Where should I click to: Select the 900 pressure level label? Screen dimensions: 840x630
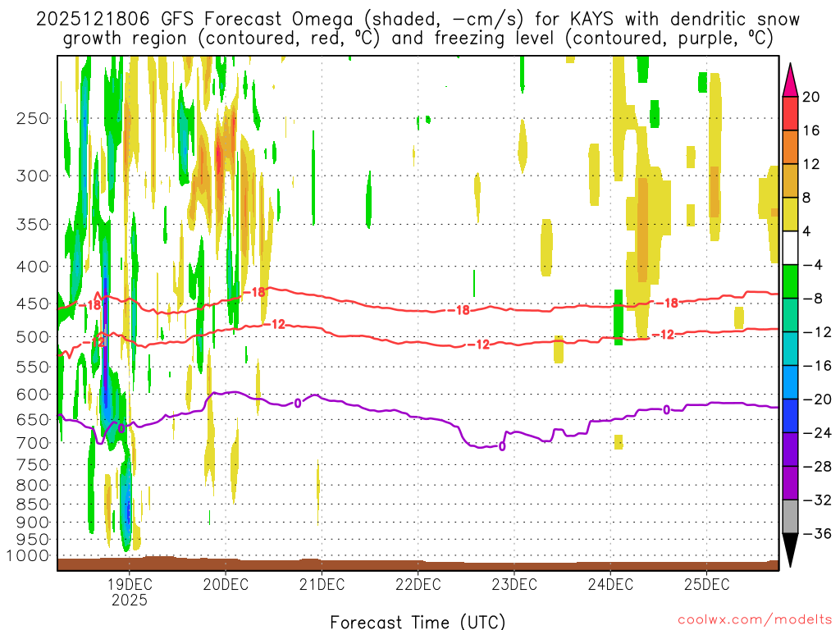[33, 523]
